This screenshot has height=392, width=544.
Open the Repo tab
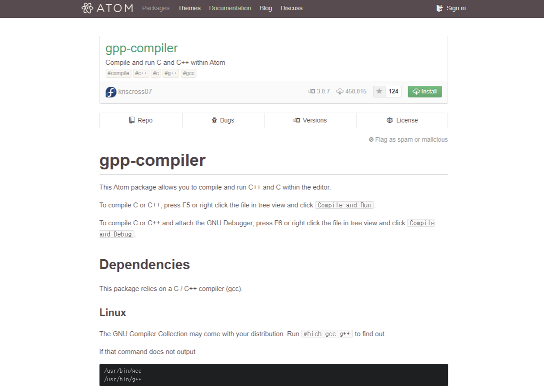(x=141, y=120)
